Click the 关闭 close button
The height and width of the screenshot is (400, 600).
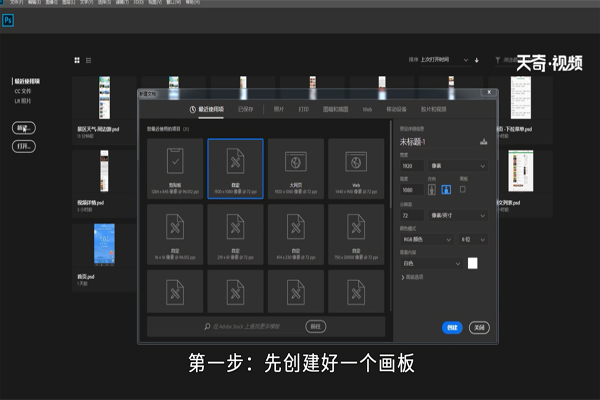tap(479, 327)
